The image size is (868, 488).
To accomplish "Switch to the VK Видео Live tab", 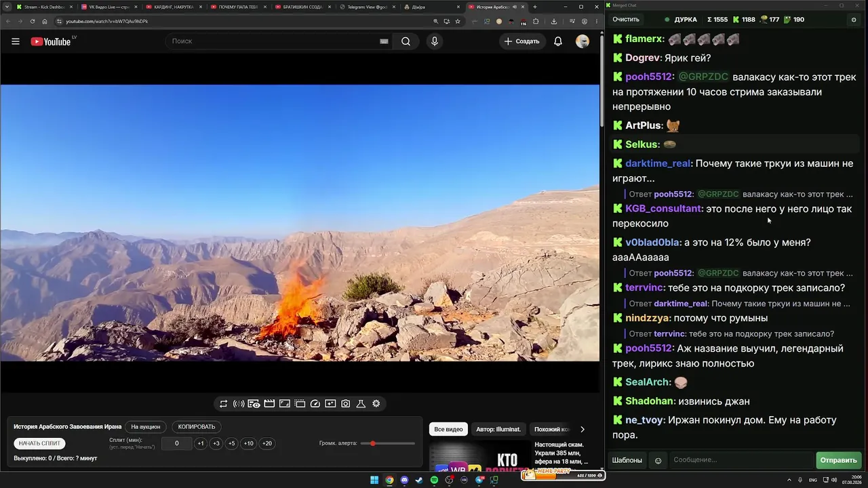I will pyautogui.click(x=108, y=7).
